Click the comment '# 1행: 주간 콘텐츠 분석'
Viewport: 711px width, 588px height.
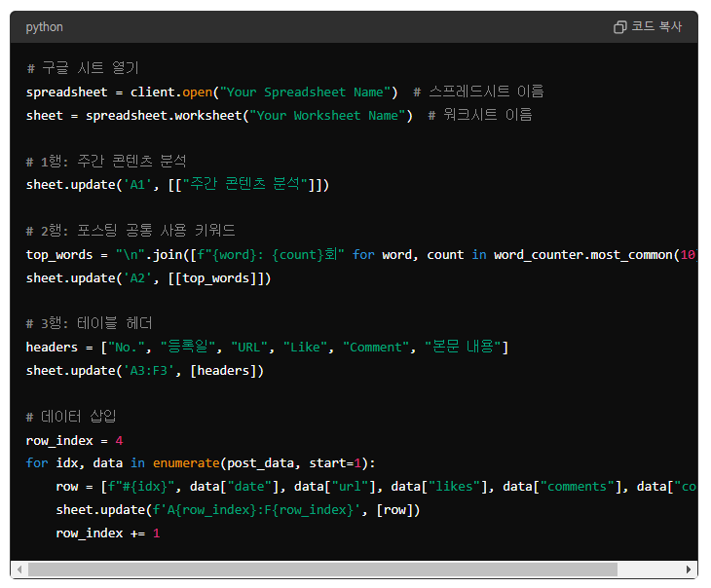click(106, 161)
